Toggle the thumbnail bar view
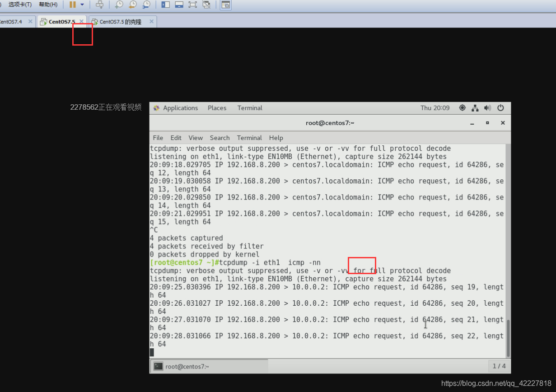 coord(179,5)
